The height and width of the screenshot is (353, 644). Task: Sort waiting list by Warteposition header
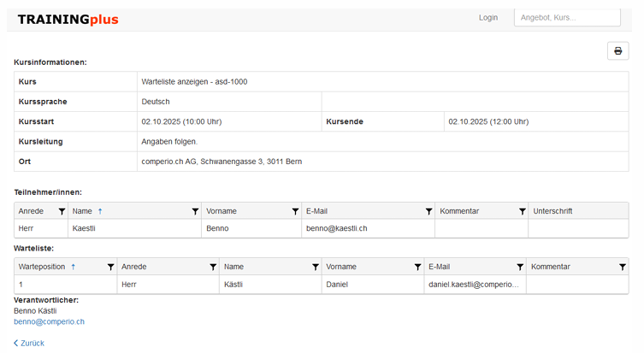[x=43, y=268]
